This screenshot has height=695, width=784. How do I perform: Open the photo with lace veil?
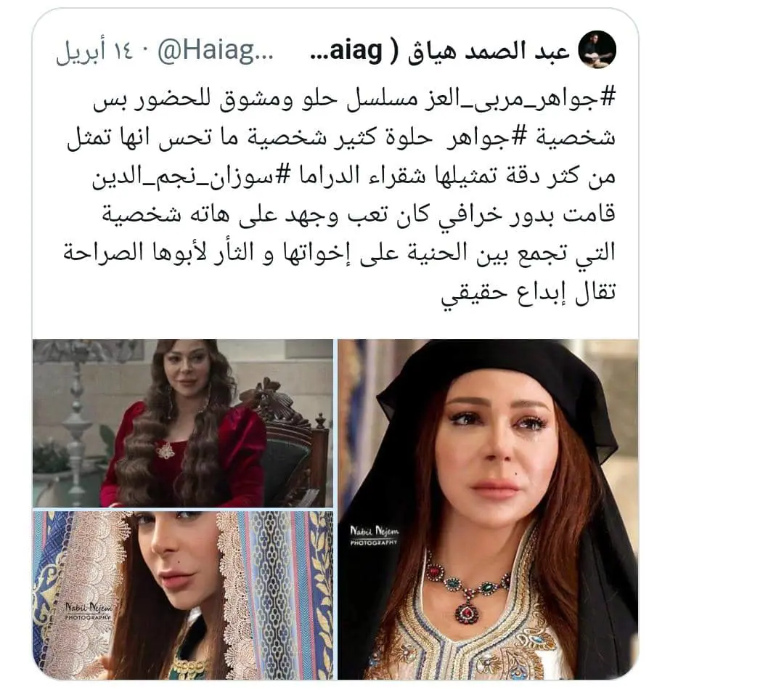(x=182, y=596)
